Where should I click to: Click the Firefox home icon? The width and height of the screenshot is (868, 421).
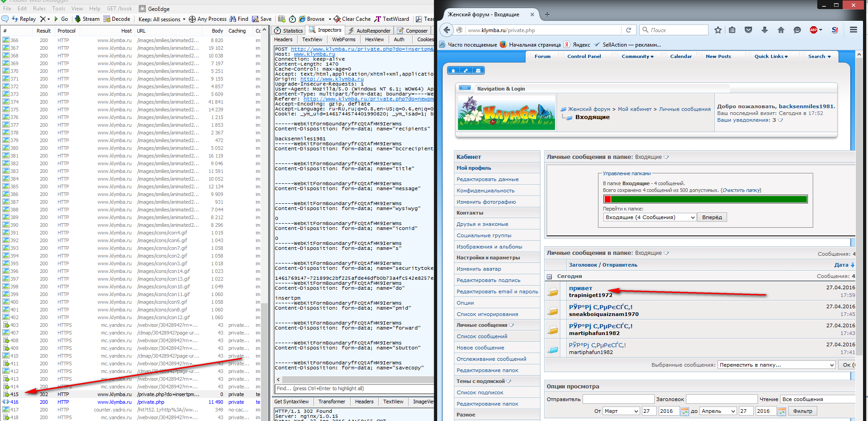coord(781,30)
